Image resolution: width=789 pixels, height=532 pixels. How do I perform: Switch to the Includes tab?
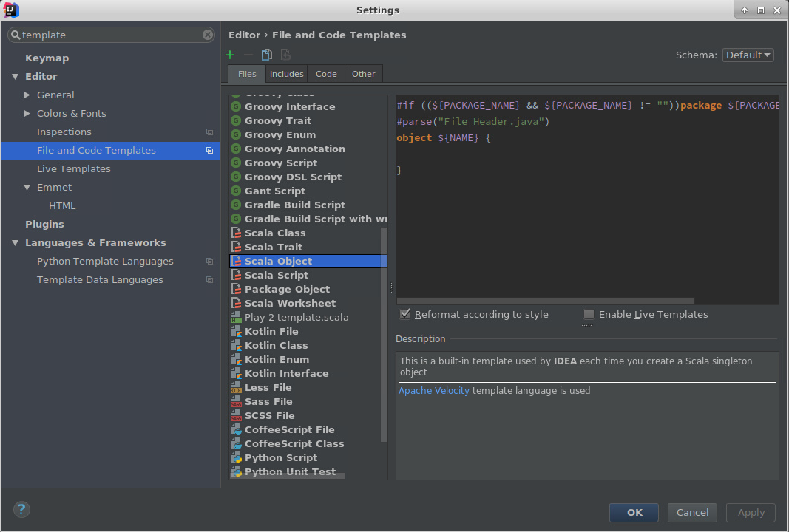tap(286, 74)
